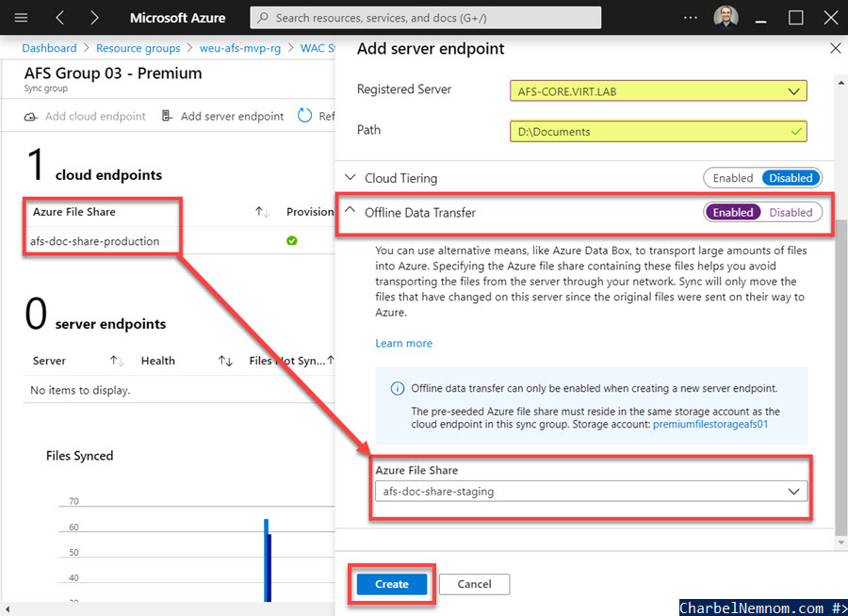The image size is (848, 616).
Task: Click the Dashboard breadcrumb
Action: pyautogui.click(x=49, y=48)
